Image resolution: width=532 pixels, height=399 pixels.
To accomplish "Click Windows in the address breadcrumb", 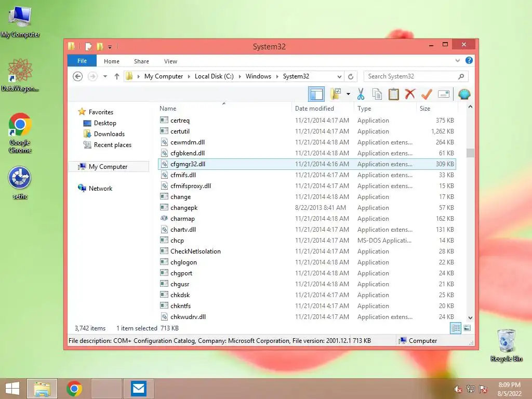I will 258,76.
